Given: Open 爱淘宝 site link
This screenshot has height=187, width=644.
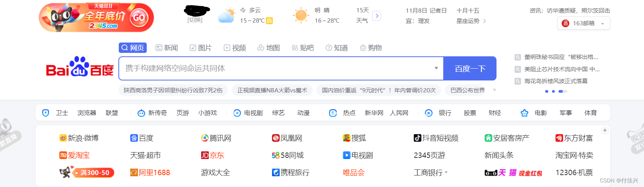Looking at the screenshot, I should point(74,155).
